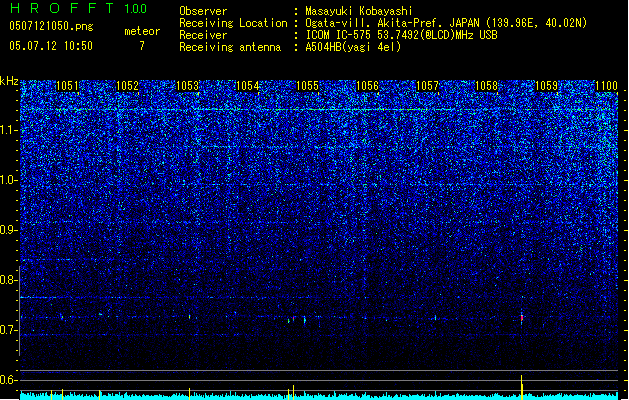
Task: Click the 'meteor' label
Action: 142,31
